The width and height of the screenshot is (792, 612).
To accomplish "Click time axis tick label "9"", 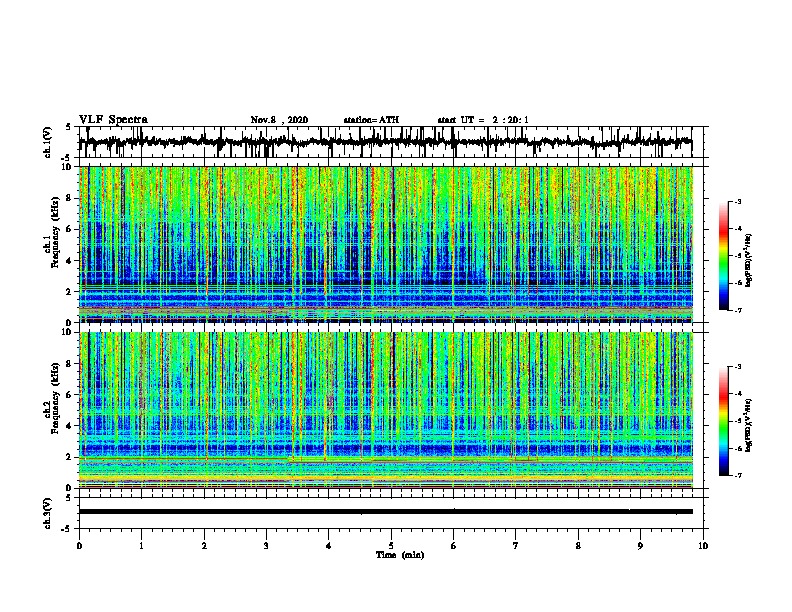I will 640,546.
